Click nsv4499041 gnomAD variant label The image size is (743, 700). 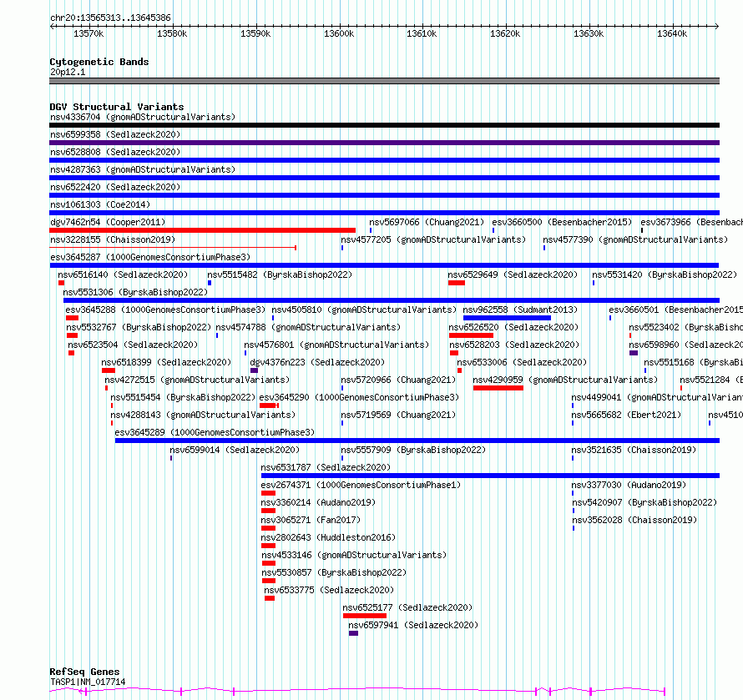click(657, 397)
